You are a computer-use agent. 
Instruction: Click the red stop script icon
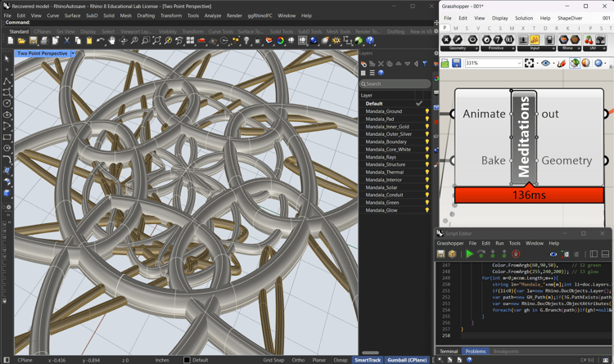[516, 254]
